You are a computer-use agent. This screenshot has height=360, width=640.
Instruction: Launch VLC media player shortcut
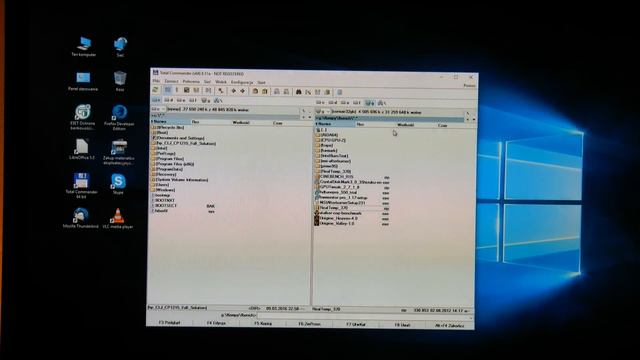point(118,218)
